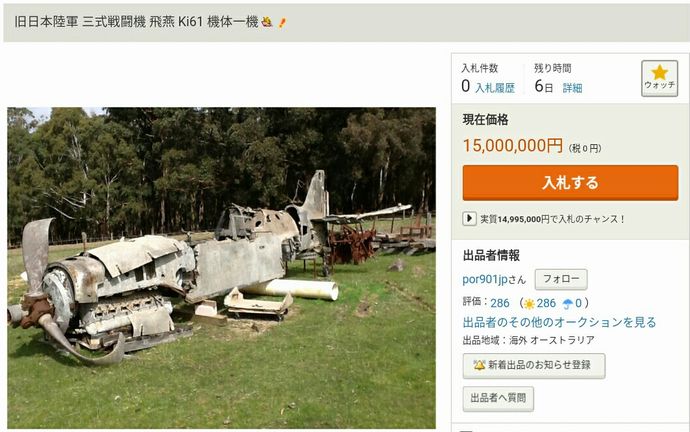The width and height of the screenshot is (690, 432).
Task: Click the bell icon for new listing alerts
Action: 479,365
